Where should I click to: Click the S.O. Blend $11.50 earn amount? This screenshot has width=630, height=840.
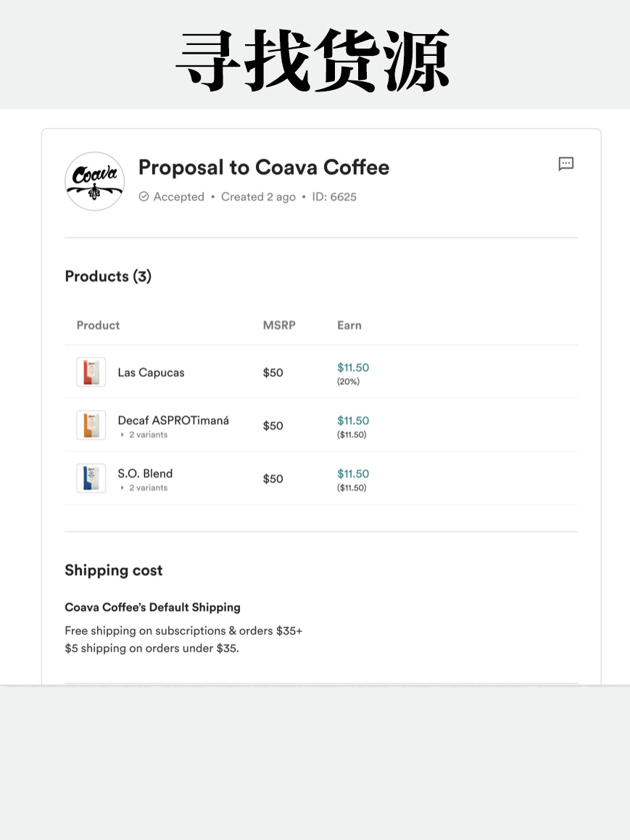coord(353,474)
